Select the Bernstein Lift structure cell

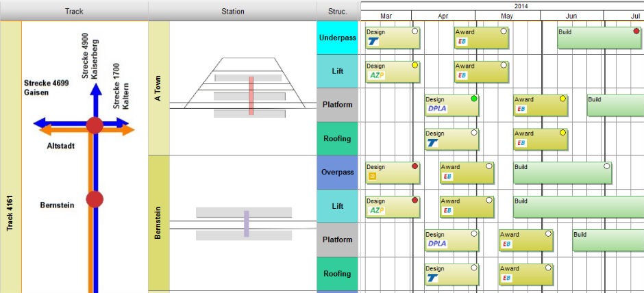pos(338,207)
